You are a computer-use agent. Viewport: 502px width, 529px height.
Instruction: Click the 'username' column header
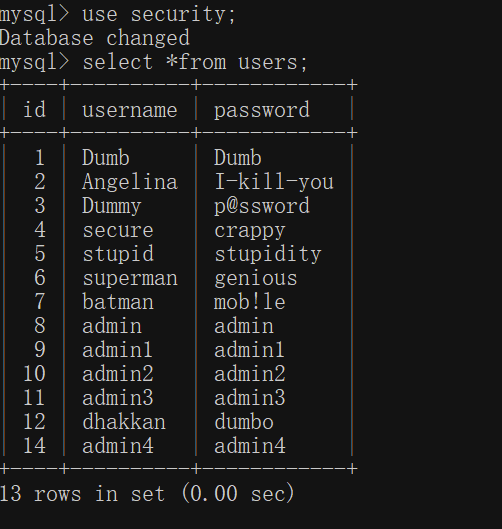[x=130, y=110]
